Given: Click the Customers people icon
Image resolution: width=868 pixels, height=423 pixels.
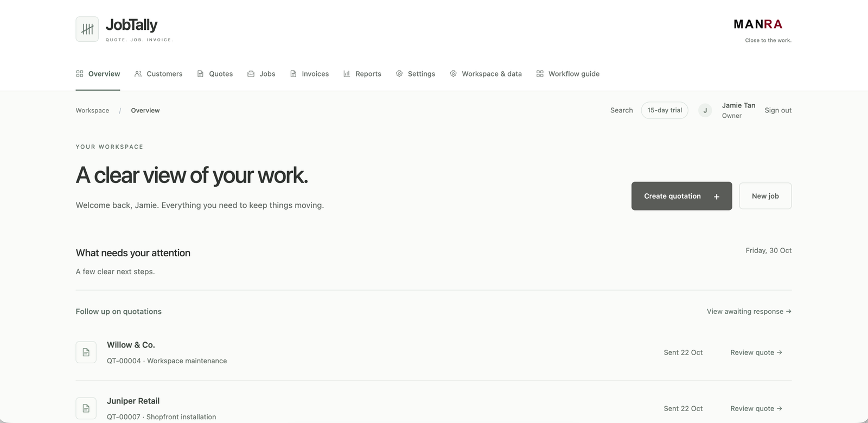Looking at the screenshot, I should pos(138,74).
